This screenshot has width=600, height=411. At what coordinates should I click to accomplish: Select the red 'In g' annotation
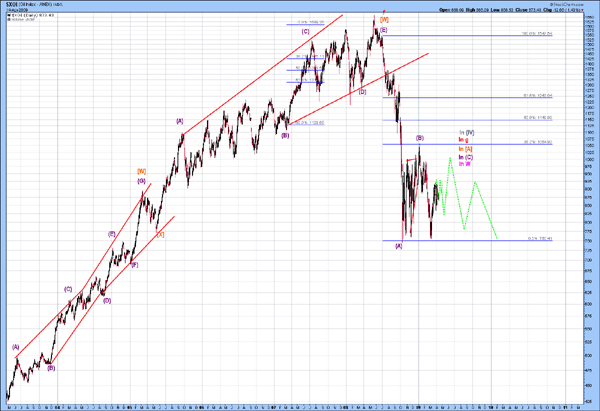(x=463, y=140)
